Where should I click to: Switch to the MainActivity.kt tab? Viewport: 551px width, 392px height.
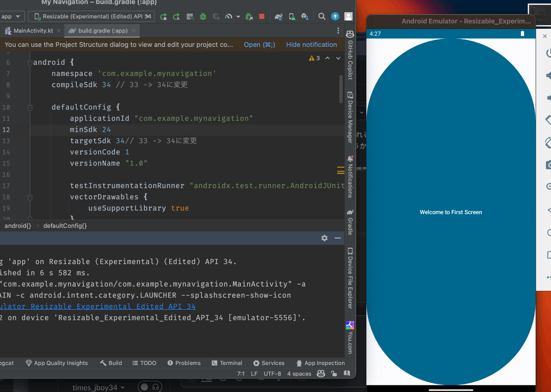click(33, 31)
